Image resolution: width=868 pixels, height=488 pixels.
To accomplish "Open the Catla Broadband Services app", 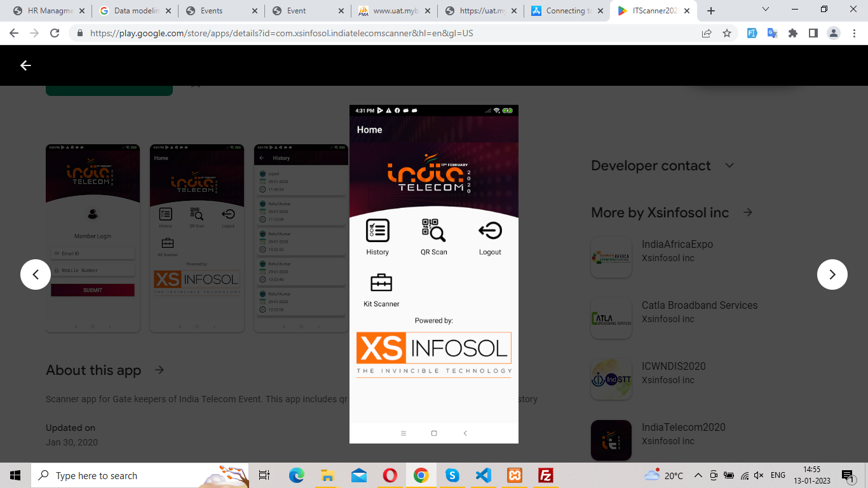I will tap(699, 306).
